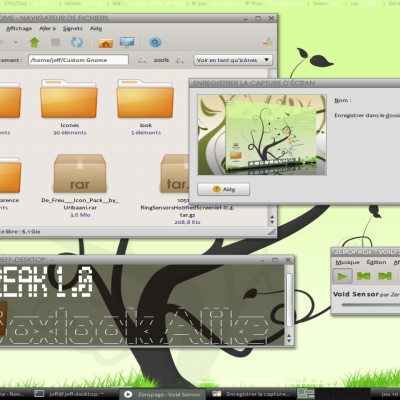Go up one folder in file browser
Viewport: 400px width, 400px height.
[x=34, y=42]
